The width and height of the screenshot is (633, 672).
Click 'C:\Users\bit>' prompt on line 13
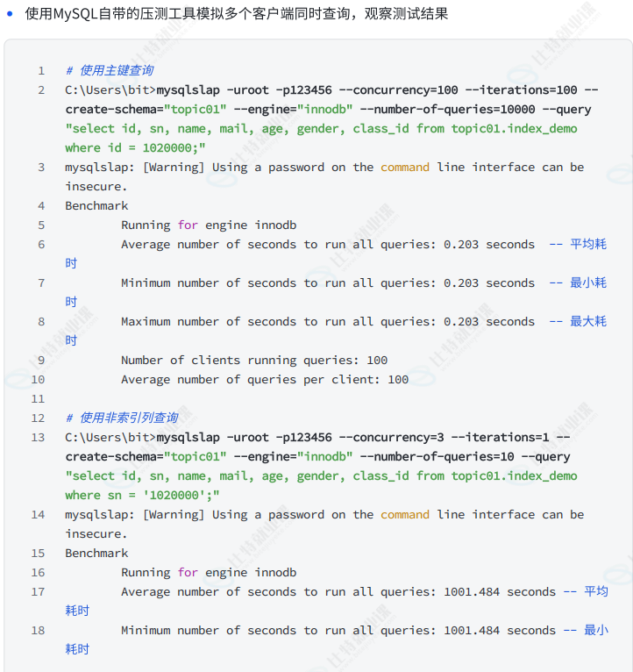coord(110,437)
